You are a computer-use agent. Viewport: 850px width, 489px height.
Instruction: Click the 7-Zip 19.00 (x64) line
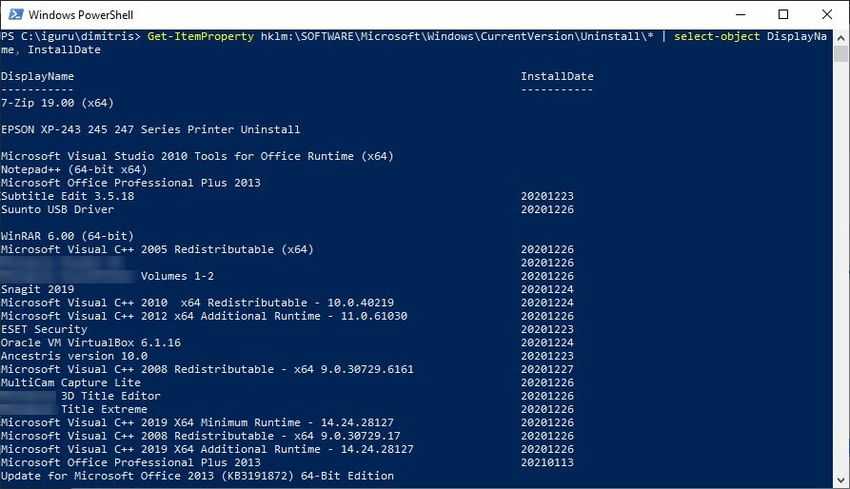pos(57,103)
